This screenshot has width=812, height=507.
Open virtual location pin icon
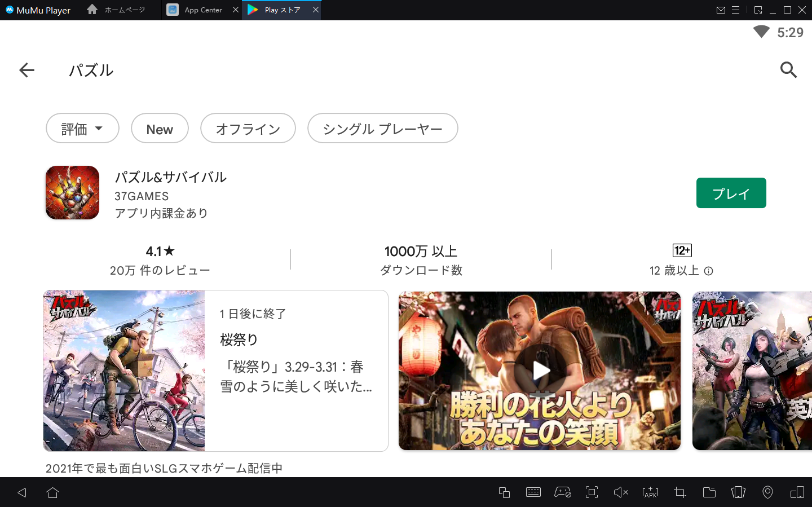pos(767,492)
